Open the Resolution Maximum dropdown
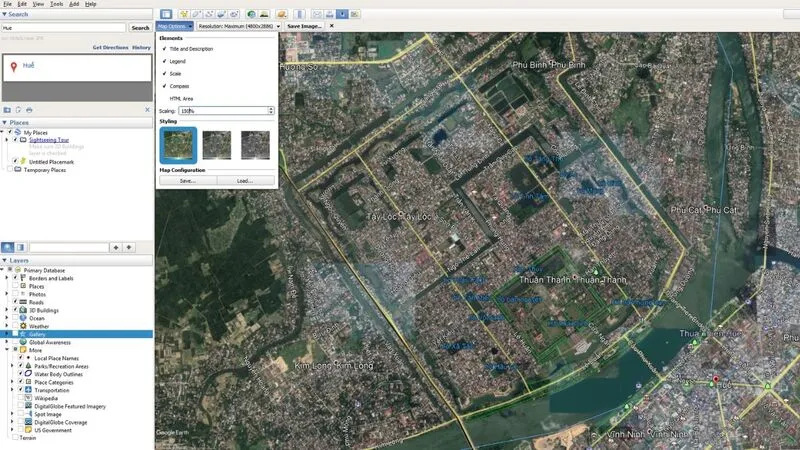Screen dimensions: 800x450 click(x=239, y=26)
